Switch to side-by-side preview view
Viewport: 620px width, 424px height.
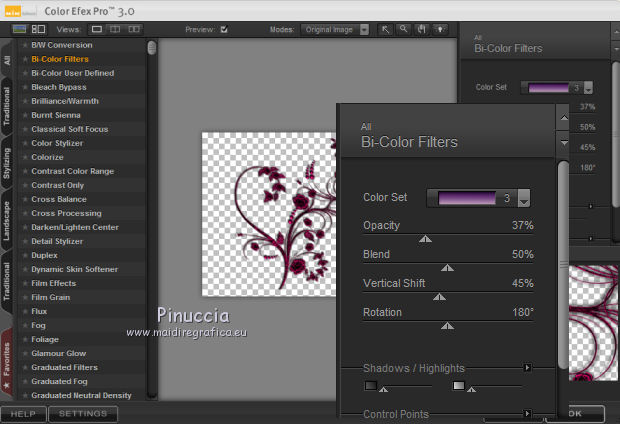pyautogui.click(x=134, y=29)
